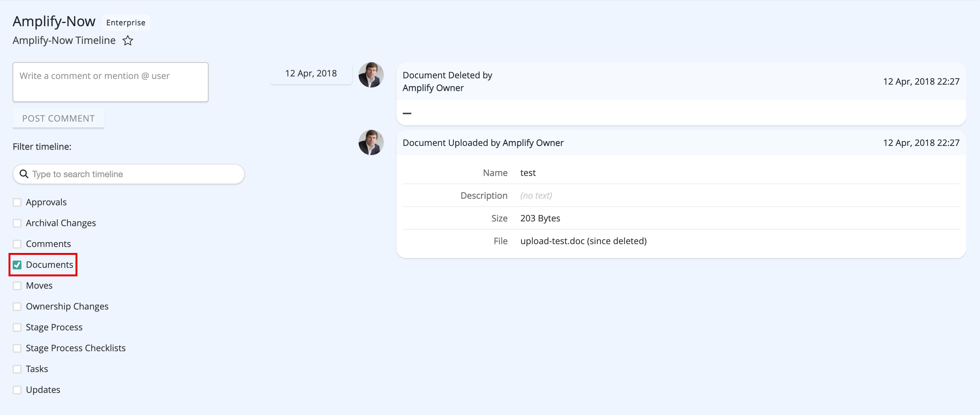Toggle the Stage Process filter
The height and width of the screenshot is (415, 980).
[17, 328]
